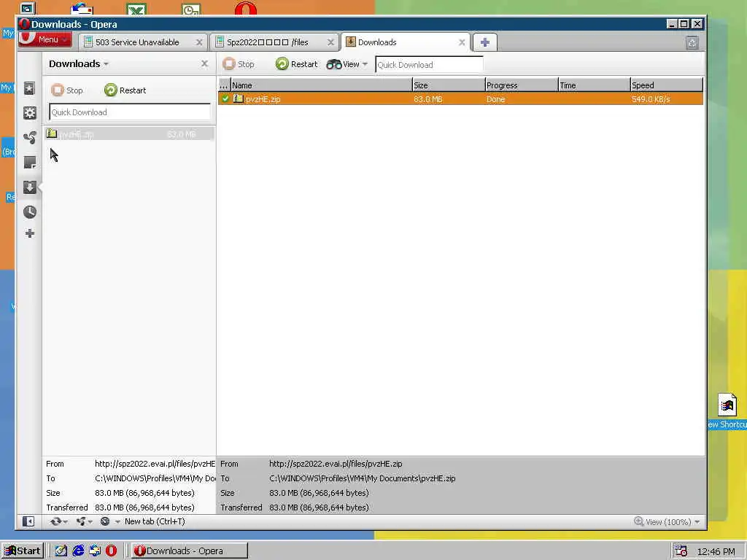Sort downloads by Speed column
747x560 pixels.
(667, 85)
